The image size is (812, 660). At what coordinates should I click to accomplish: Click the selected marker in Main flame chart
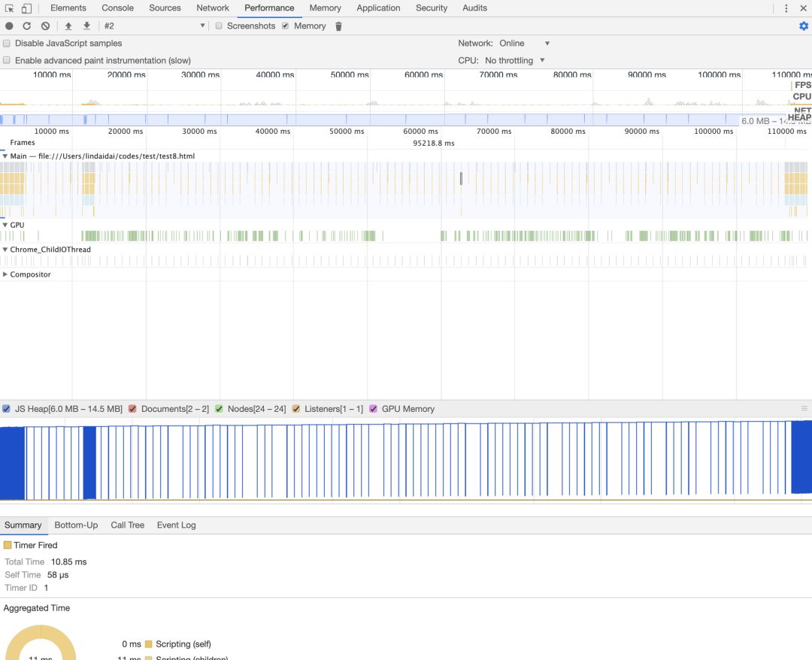coord(461,179)
